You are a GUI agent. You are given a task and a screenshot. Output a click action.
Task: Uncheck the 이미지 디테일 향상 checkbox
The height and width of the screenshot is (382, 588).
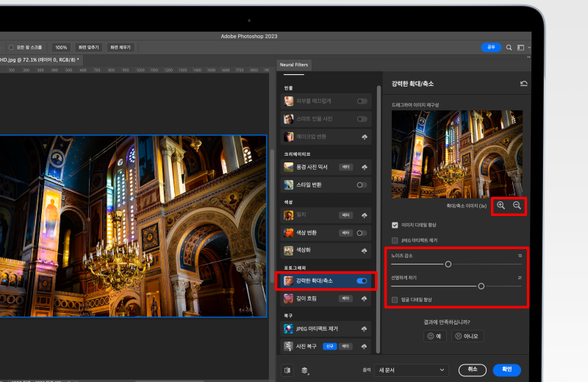[395, 225]
